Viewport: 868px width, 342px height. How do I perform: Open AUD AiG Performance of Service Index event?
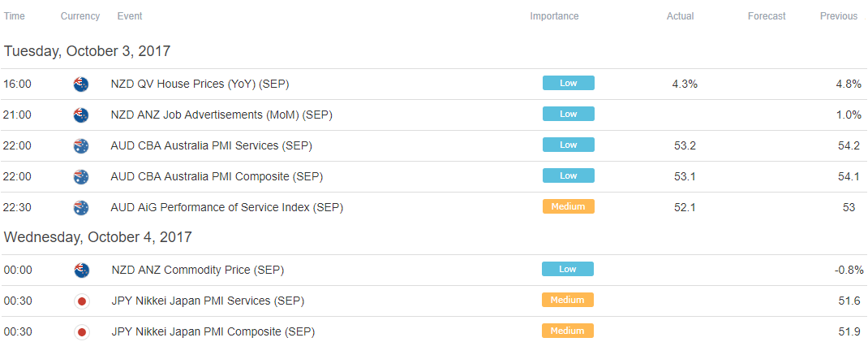pyautogui.click(x=227, y=208)
